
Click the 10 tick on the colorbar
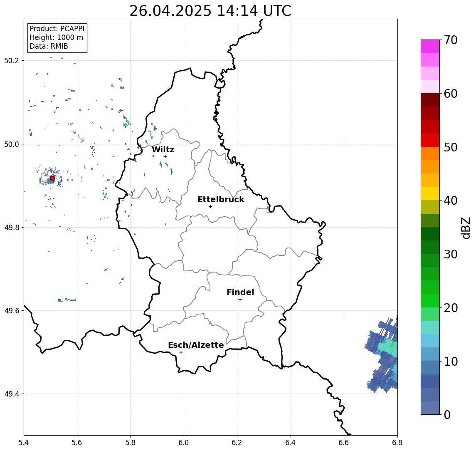pos(451,361)
